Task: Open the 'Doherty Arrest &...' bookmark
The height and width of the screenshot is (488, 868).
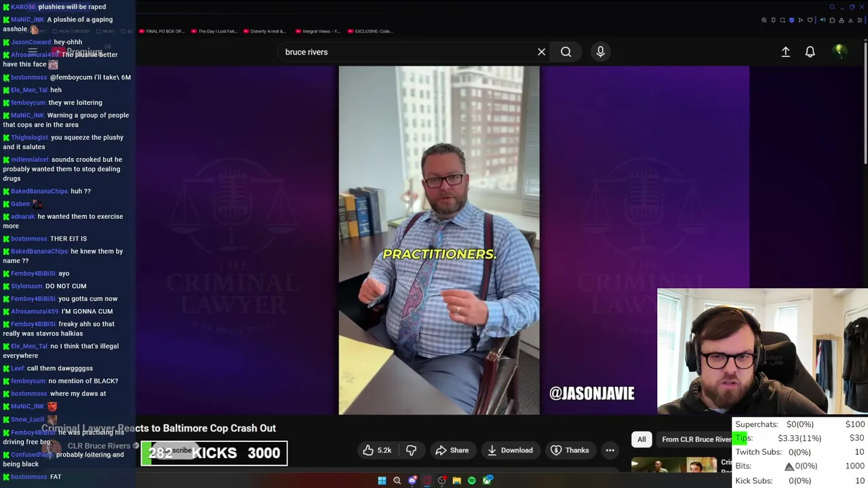Action: point(265,31)
